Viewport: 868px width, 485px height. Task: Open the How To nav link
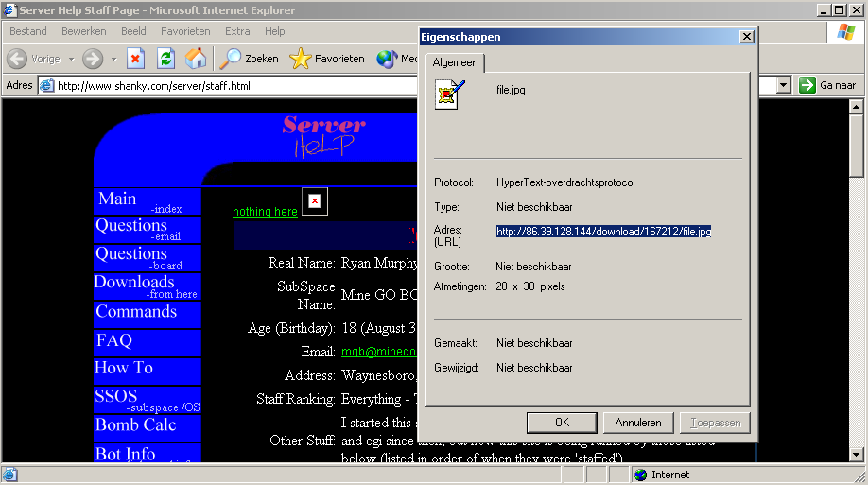coord(148,371)
